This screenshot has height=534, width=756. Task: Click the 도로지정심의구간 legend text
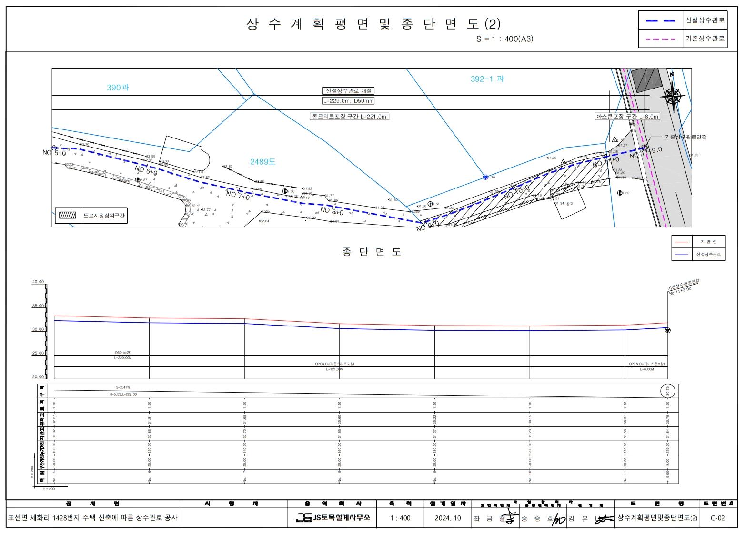coord(104,216)
